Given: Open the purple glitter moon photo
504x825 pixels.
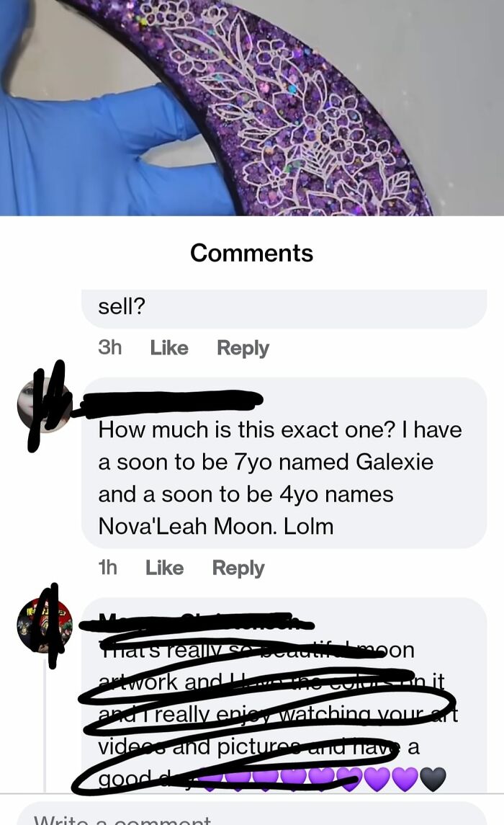Looking at the screenshot, I should click(252, 108).
